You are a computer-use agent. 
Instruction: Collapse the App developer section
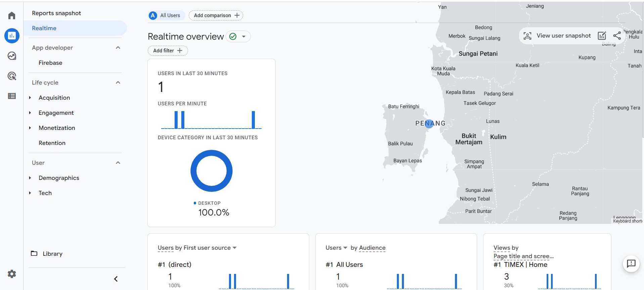click(x=118, y=48)
